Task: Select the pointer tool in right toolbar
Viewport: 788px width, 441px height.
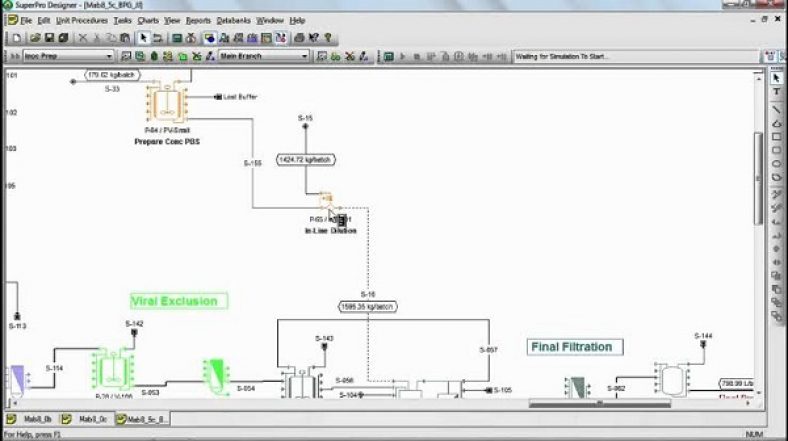Action: click(x=776, y=78)
